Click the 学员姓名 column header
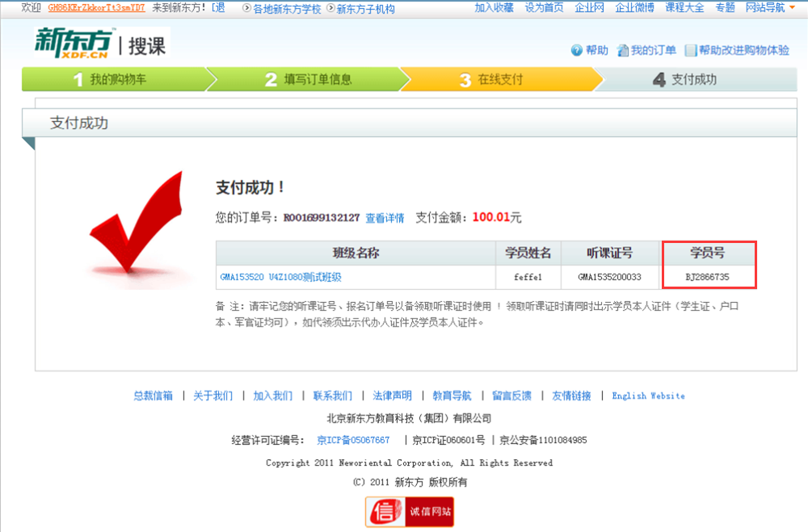Image resolution: width=808 pixels, height=532 pixels. (x=528, y=253)
